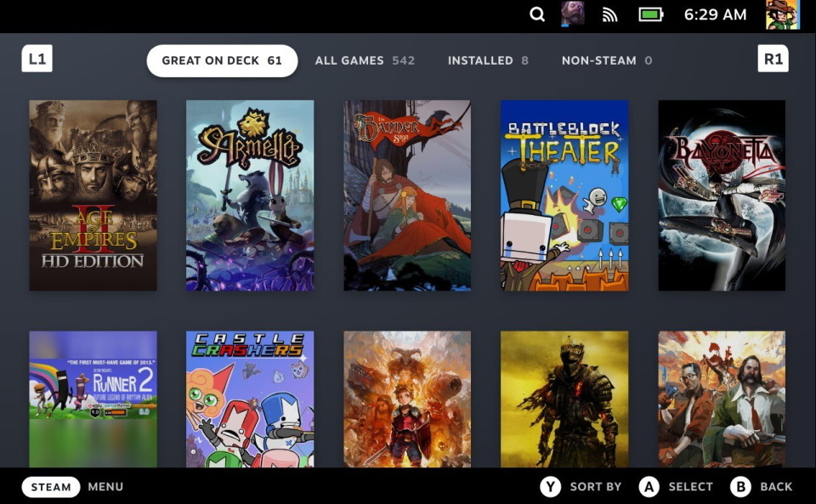Open the user profile avatar

coord(783,14)
